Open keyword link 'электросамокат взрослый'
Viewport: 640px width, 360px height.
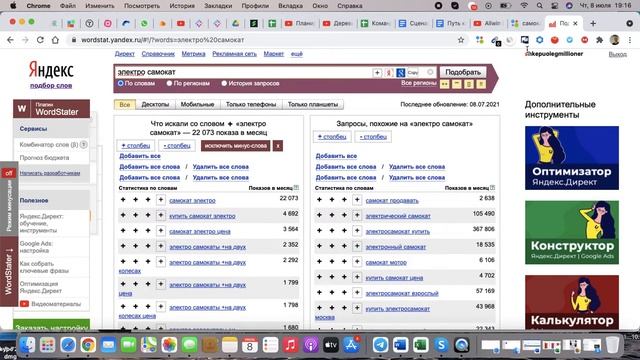tap(402, 293)
